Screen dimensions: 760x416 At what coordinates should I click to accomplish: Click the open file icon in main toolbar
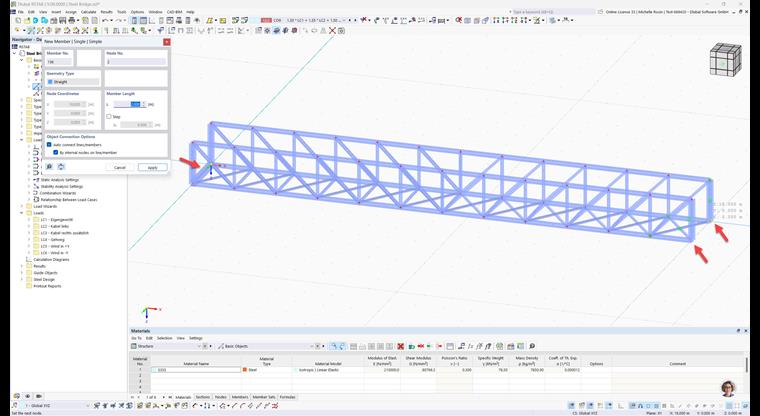27,20
